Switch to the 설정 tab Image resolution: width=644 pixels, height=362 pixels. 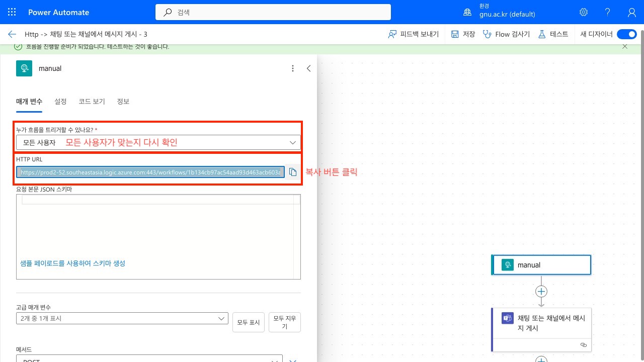[60, 102]
